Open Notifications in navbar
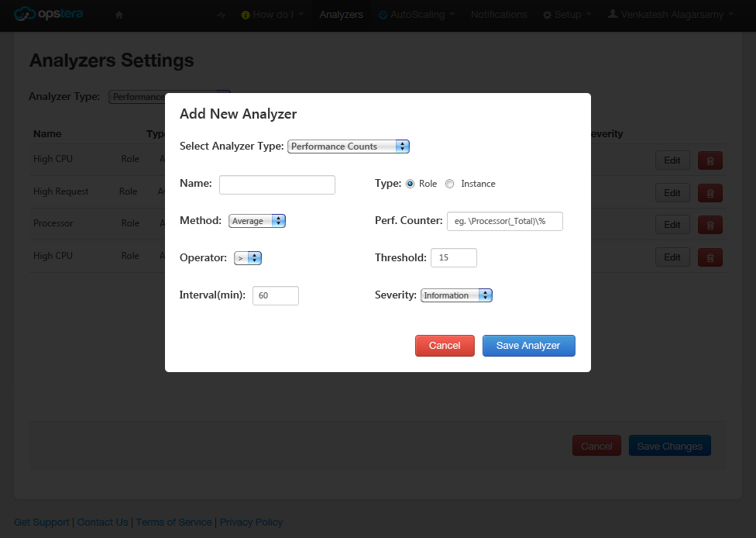This screenshot has width=756, height=538. [499, 15]
